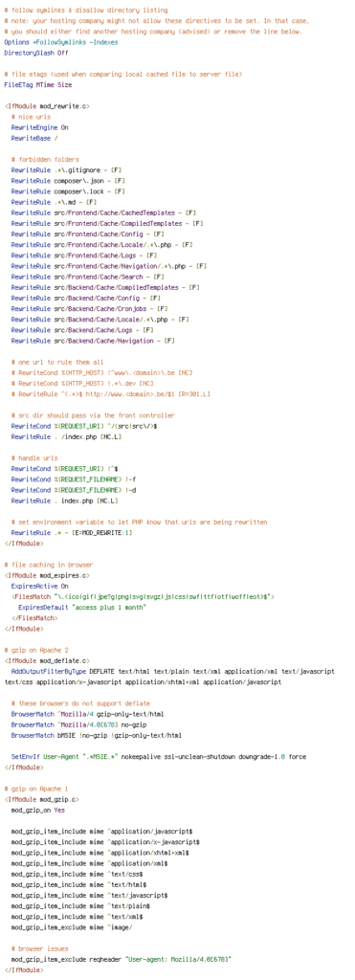Click the 'SetEnvIf User-Agent' line

click(x=159, y=756)
